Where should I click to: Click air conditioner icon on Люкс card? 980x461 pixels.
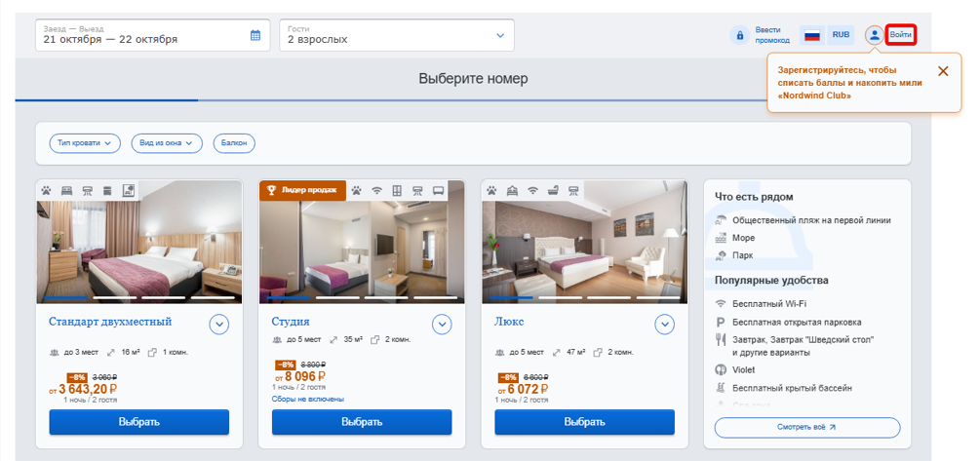click(573, 190)
